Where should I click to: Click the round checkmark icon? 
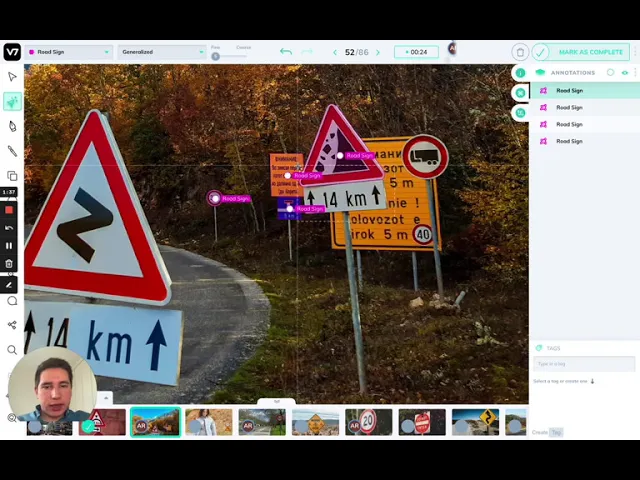540,52
